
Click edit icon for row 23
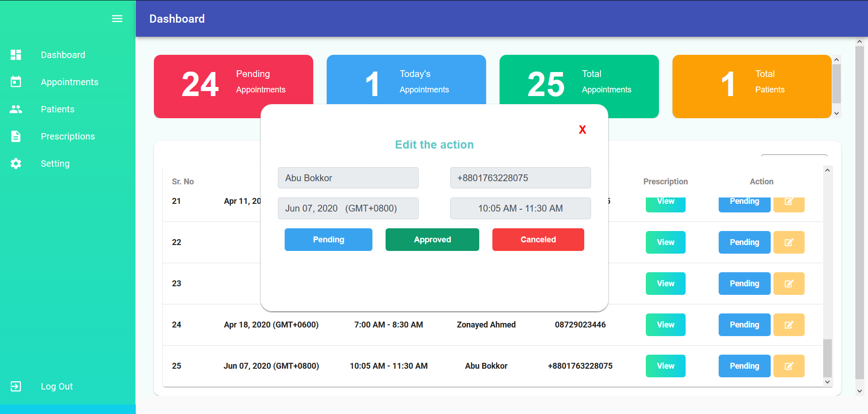tap(789, 284)
